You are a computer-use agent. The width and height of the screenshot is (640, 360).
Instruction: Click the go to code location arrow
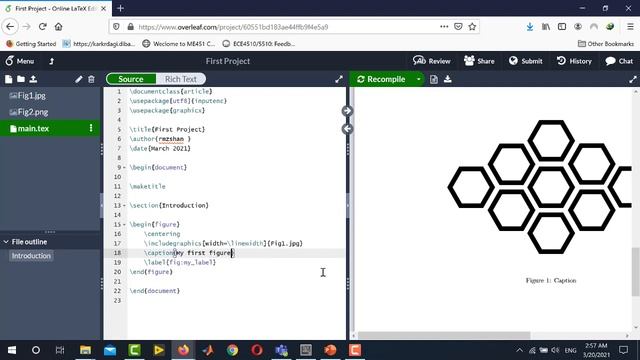pos(347,129)
